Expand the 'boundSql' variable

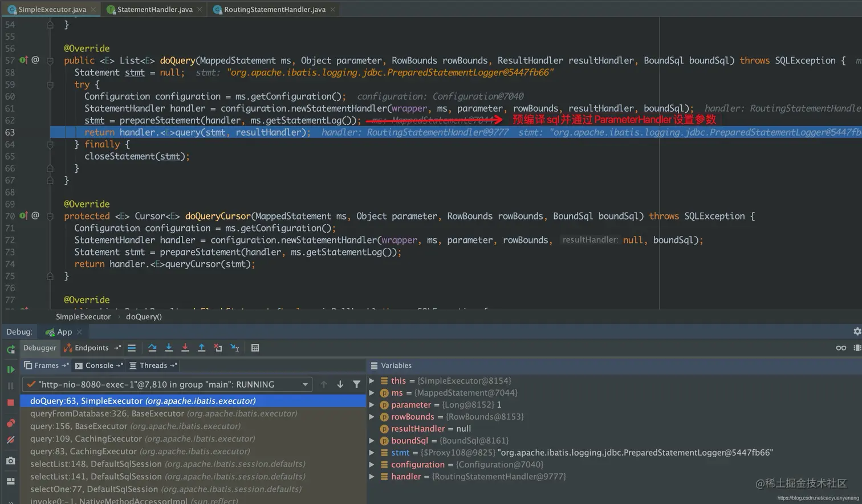pos(372,441)
